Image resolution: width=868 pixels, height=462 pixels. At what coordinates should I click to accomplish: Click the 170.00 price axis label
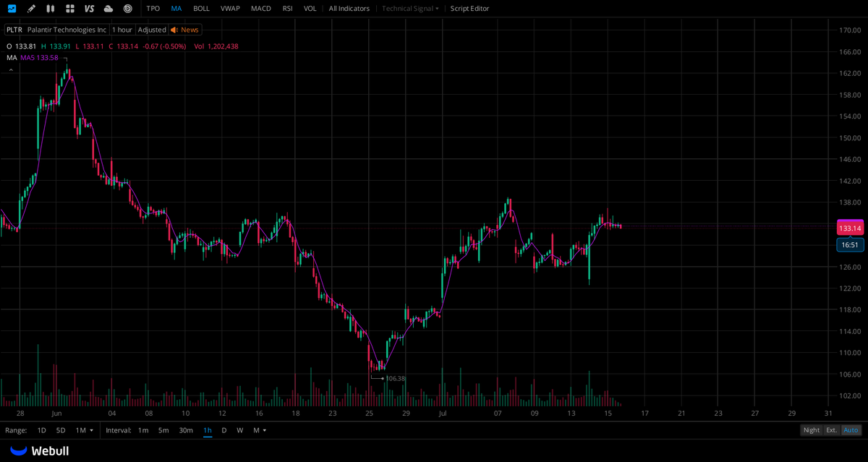coord(849,30)
